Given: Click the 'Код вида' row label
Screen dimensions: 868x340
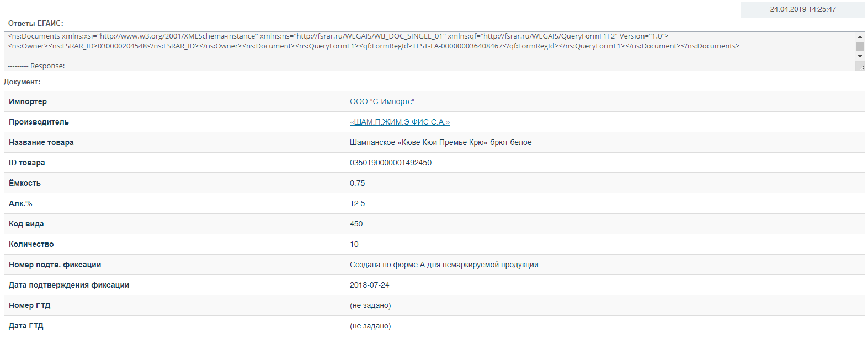Looking at the screenshot, I should (26, 224).
